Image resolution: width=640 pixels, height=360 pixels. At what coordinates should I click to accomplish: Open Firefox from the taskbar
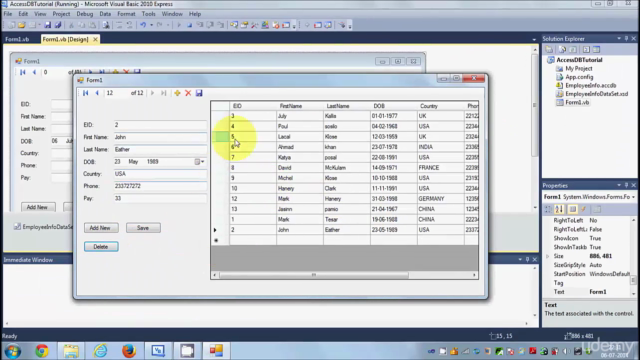(129, 351)
